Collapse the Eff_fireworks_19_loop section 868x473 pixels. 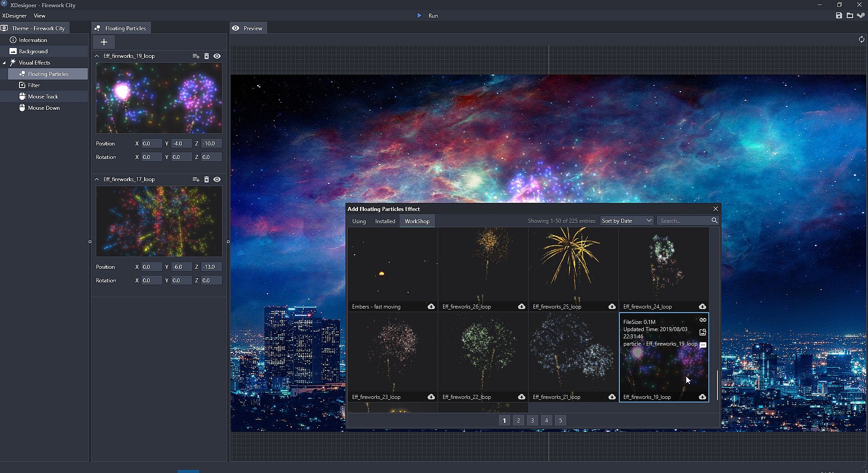click(97, 56)
